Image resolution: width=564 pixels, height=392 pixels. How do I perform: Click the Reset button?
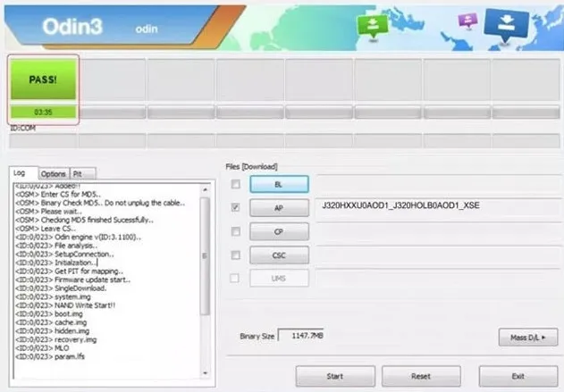(421, 376)
